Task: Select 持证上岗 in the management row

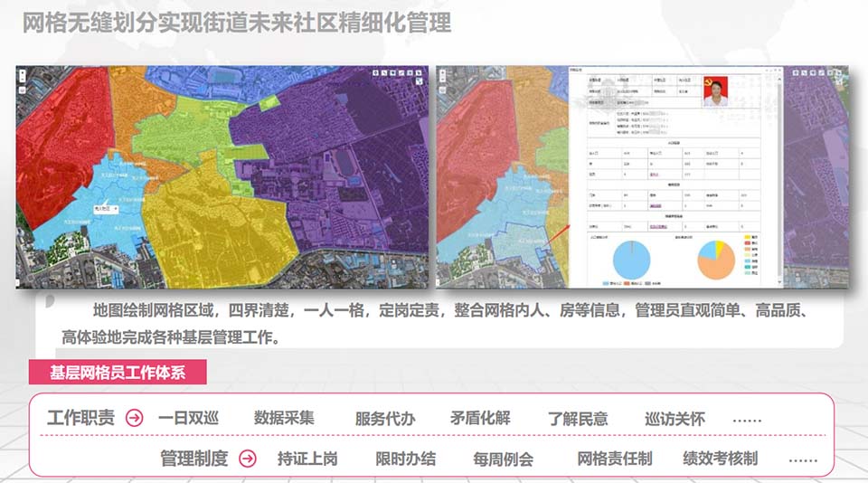Action: [x=307, y=459]
